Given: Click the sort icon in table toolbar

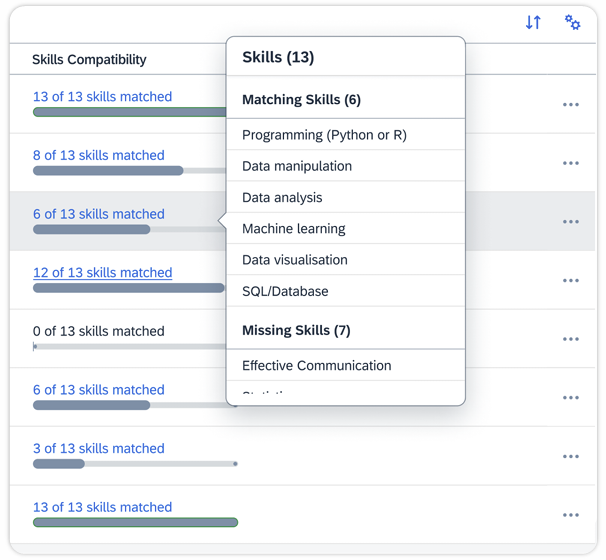Looking at the screenshot, I should coord(533,22).
